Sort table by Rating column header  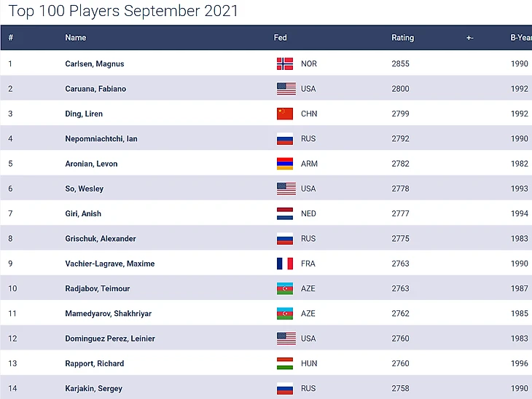coord(402,38)
